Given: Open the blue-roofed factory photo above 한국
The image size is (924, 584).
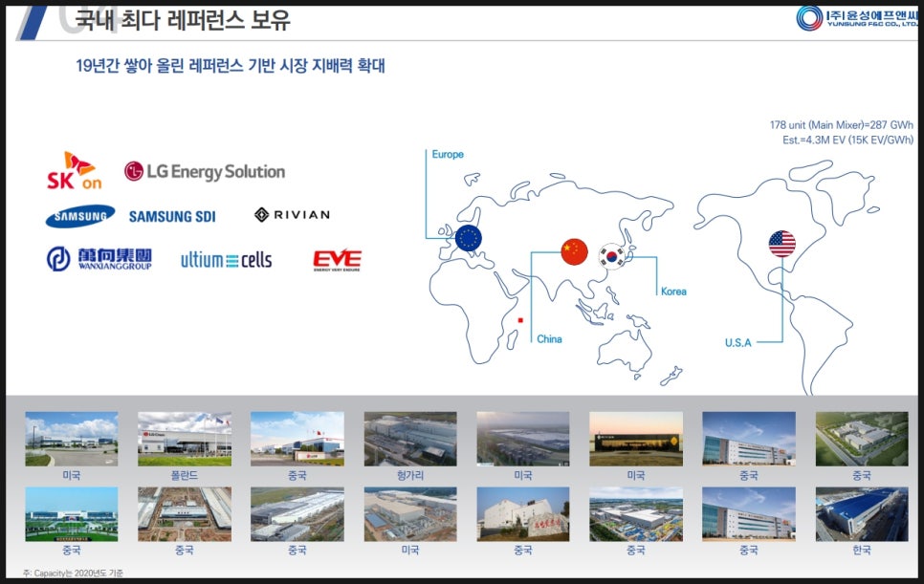Looking at the screenshot, I should tap(862, 514).
